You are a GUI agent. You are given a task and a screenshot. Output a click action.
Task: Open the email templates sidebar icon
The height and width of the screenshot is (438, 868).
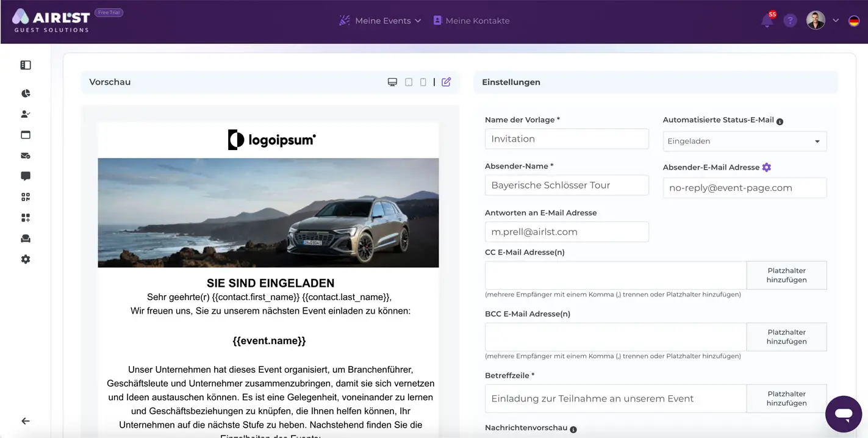26,156
